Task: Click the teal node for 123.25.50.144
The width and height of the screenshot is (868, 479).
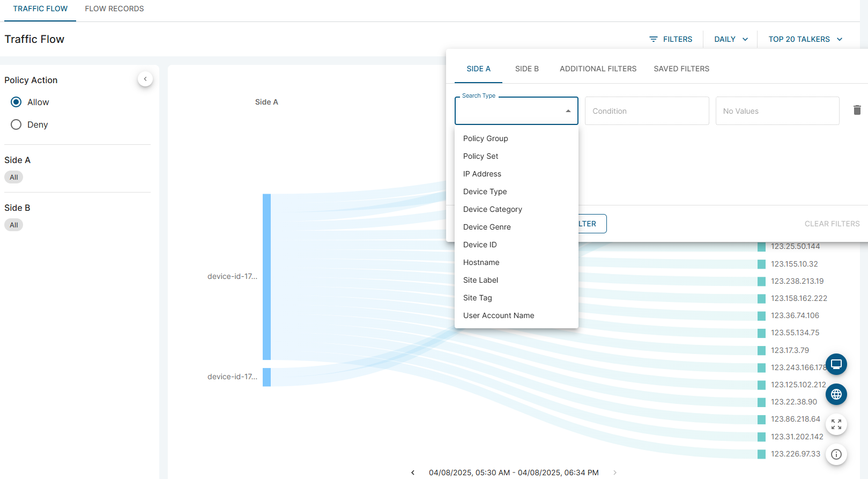Action: [761, 247]
